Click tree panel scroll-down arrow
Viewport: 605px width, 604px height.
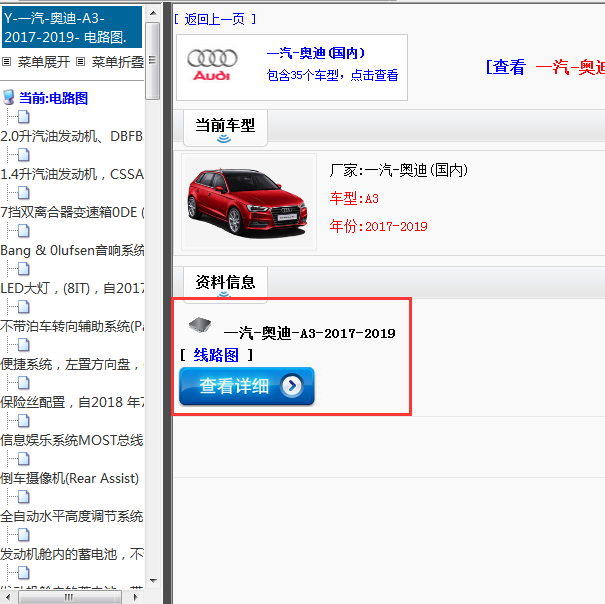coord(153,580)
